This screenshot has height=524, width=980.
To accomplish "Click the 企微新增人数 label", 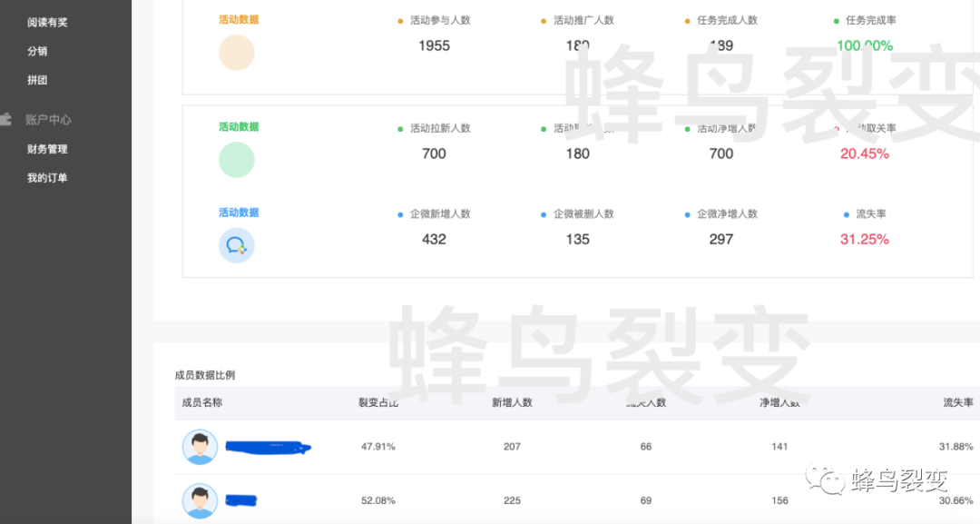I will pos(440,213).
